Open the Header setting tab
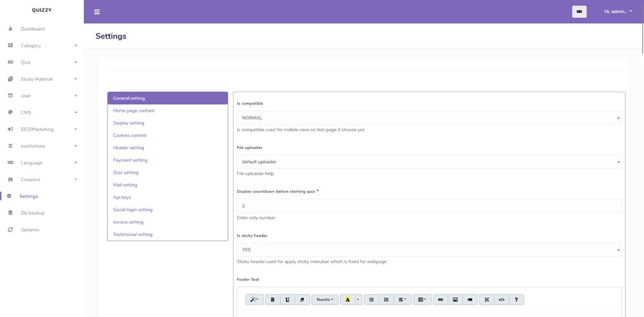Image resolution: width=644 pixels, height=317 pixels. click(167, 148)
